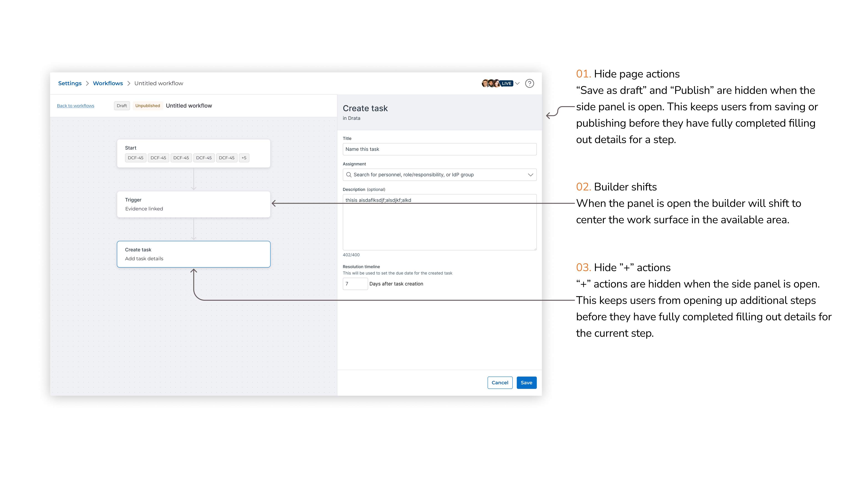This screenshot has width=868, height=503.
Task: Select the Create task workflow node
Action: pyautogui.click(x=194, y=254)
